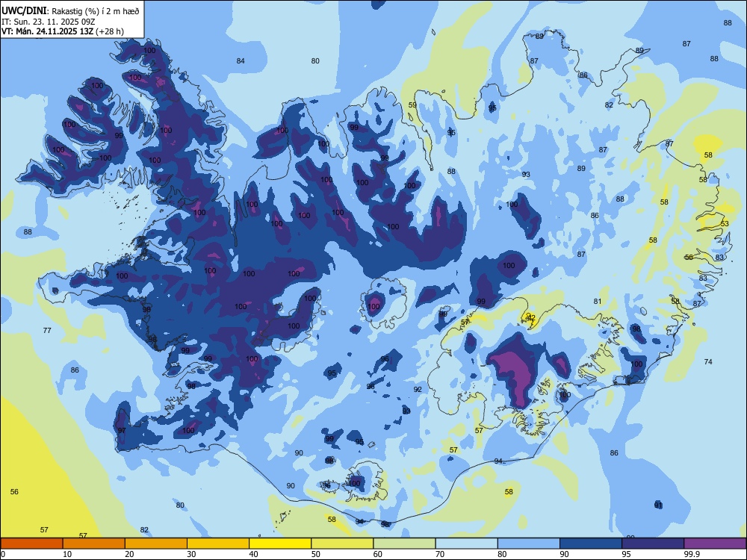Image resolution: width=747 pixels, height=560 pixels.
Task: Click the map value '97' on the southwest peninsula
Action: [122, 431]
